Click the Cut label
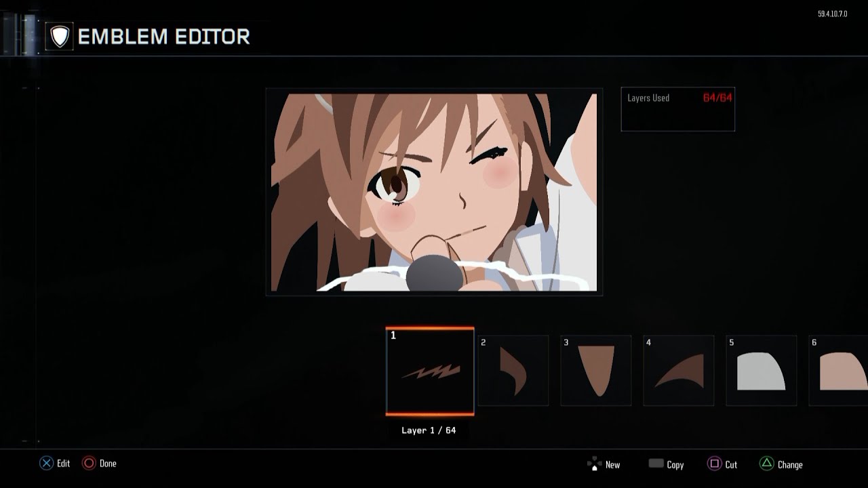868x488 pixels. pyautogui.click(x=731, y=465)
